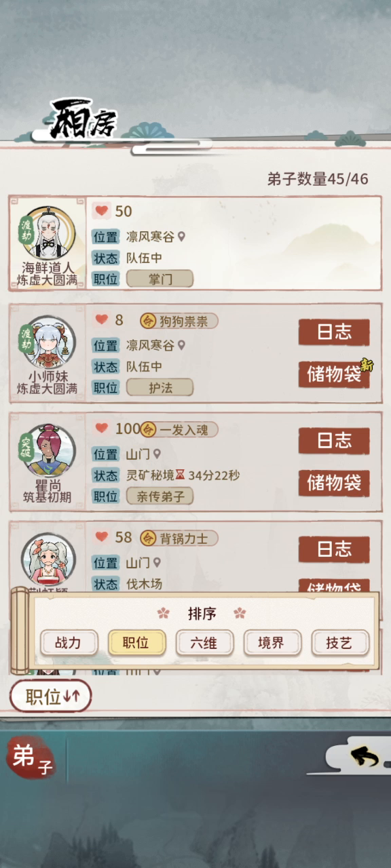The height and width of the screenshot is (868, 391).
Task: Choose the highlighted 职位 sort option
Action: pos(136,643)
